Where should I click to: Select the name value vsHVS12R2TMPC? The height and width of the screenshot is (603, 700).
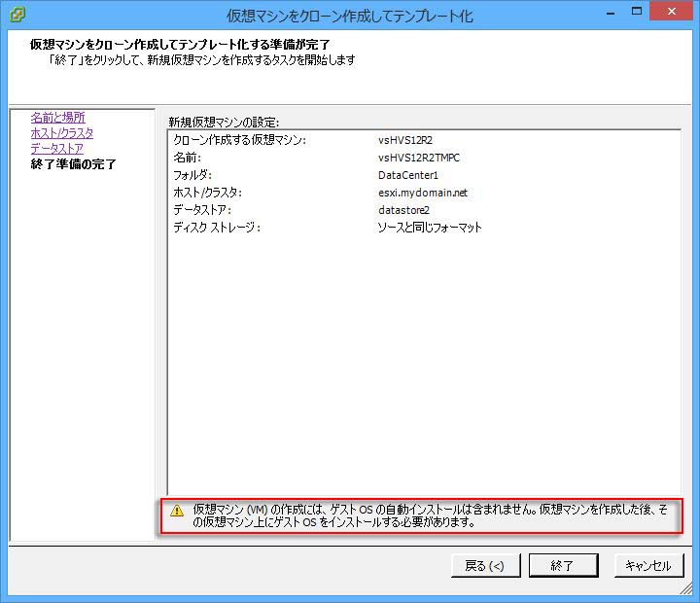click(x=419, y=158)
